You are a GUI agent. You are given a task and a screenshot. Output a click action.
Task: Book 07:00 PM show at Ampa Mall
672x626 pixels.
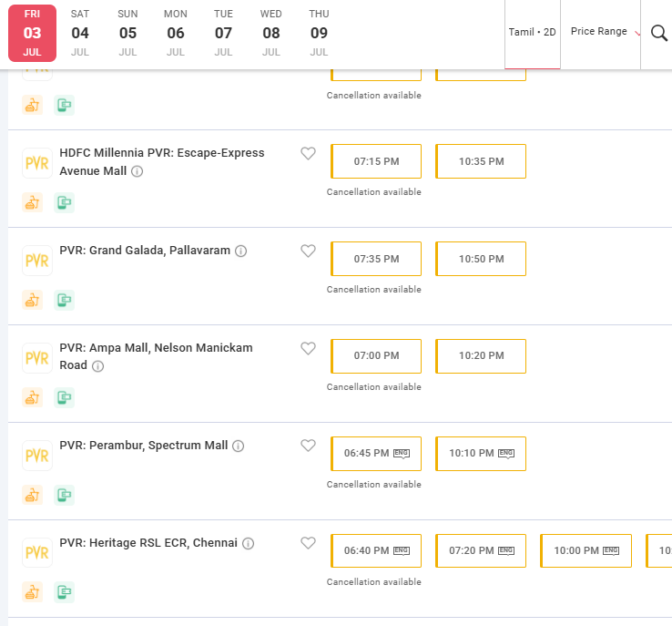[x=376, y=356]
